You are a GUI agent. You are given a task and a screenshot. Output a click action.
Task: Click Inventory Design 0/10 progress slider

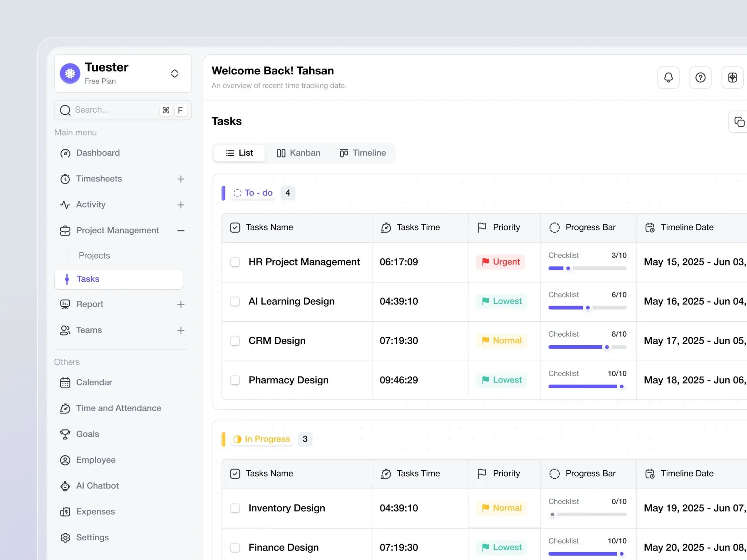[587, 514]
